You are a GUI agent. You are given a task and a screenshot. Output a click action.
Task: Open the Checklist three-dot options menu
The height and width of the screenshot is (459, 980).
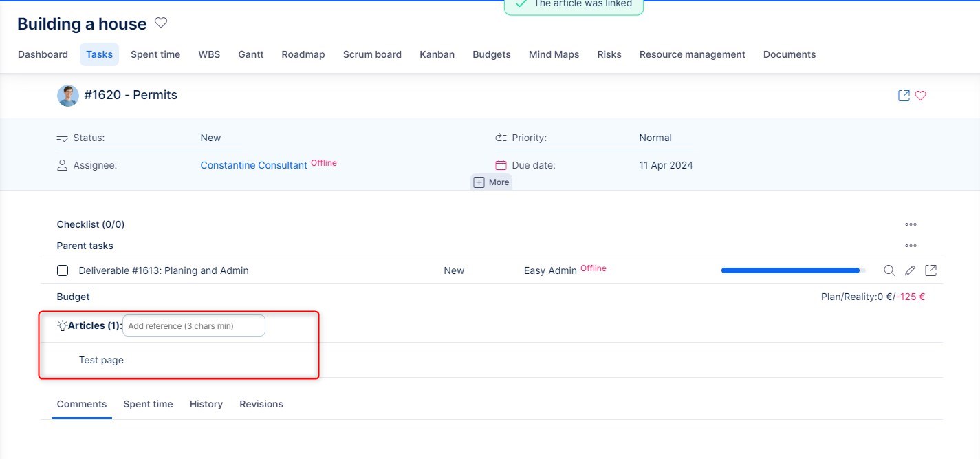(x=911, y=224)
